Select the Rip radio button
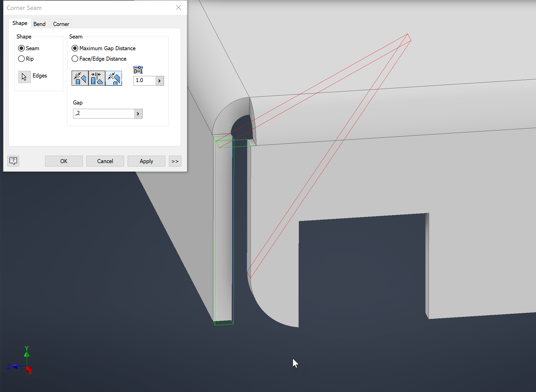 [x=22, y=59]
